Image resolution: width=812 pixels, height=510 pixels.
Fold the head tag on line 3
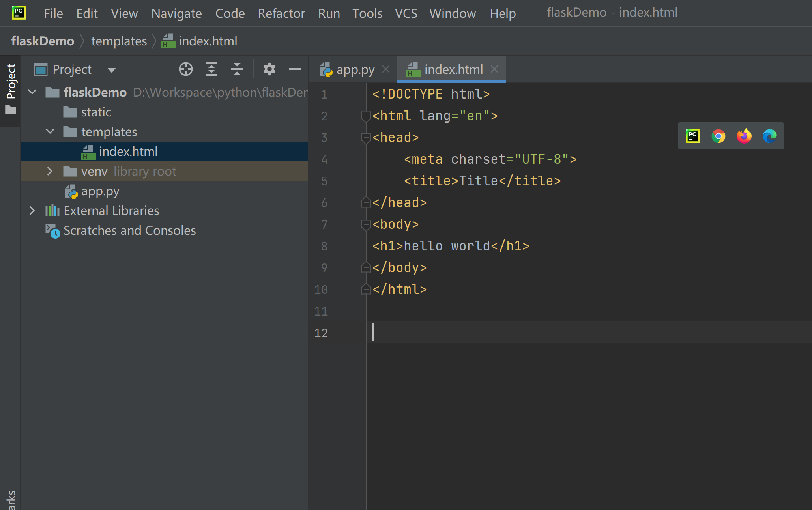click(366, 138)
